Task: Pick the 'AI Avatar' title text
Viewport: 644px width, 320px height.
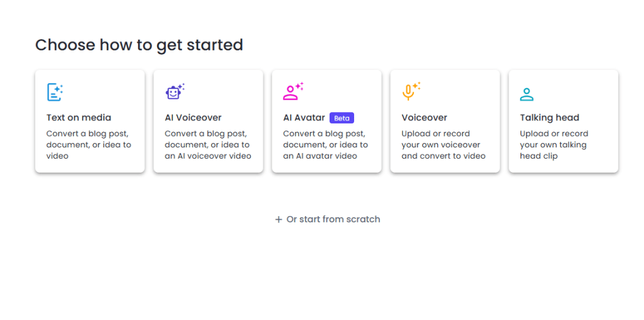Action: click(x=304, y=118)
